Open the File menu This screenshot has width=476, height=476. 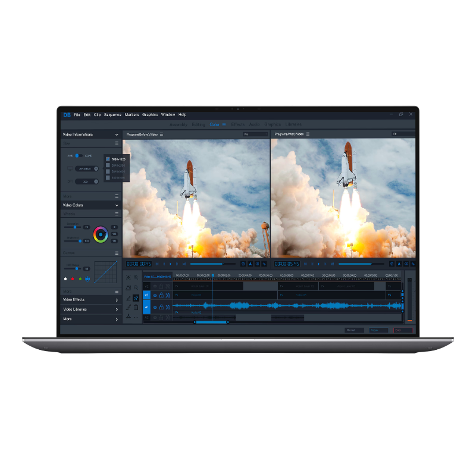click(77, 115)
